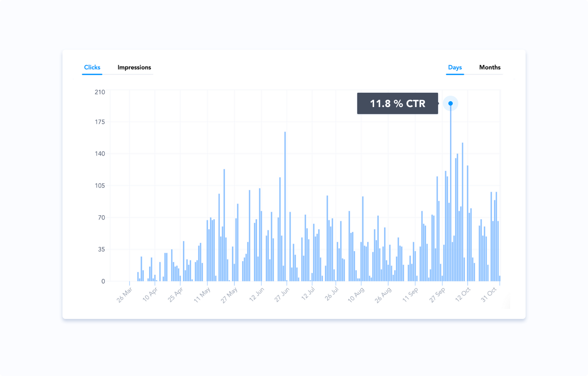Click the 175 y-axis value
Image resolution: width=588 pixels, height=376 pixels.
click(100, 122)
